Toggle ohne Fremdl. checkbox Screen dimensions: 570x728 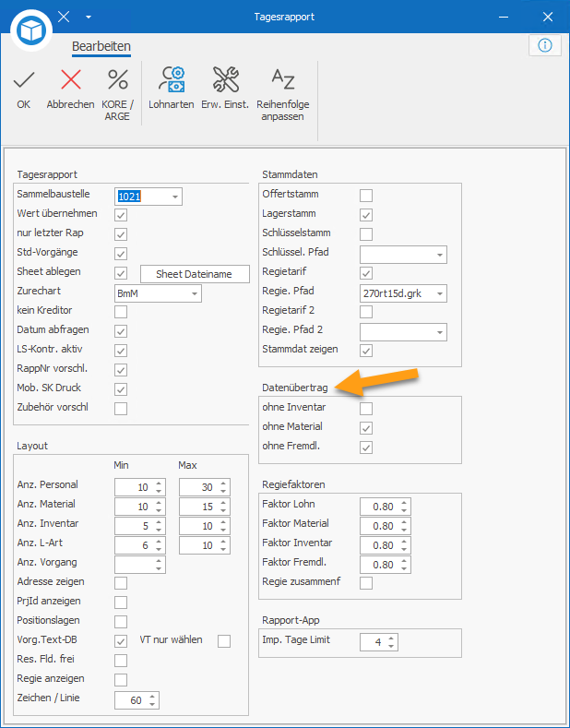366,448
